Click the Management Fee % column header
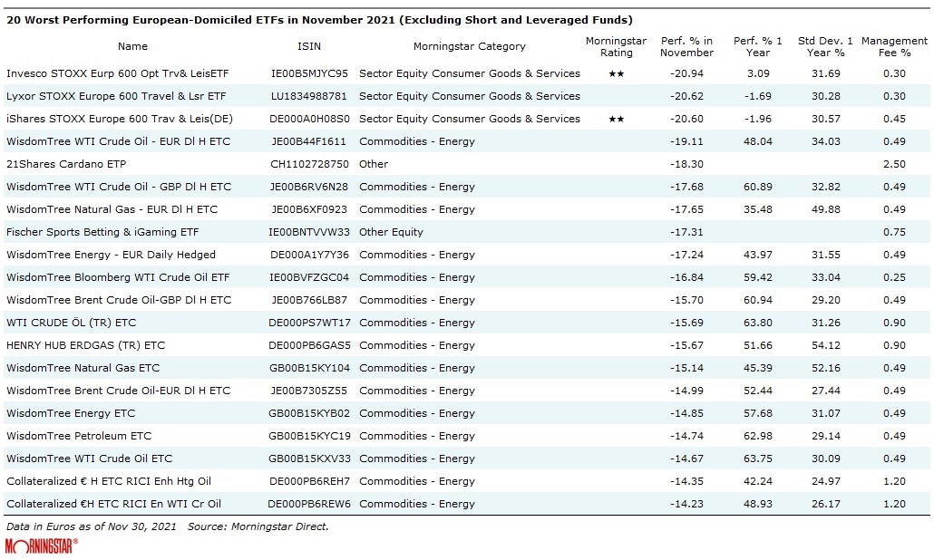The width and height of the screenshot is (934, 560). tap(894, 46)
